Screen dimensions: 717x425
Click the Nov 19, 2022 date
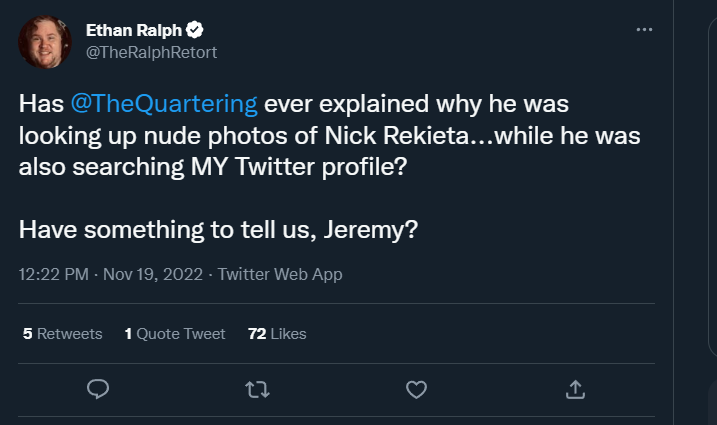(x=151, y=273)
